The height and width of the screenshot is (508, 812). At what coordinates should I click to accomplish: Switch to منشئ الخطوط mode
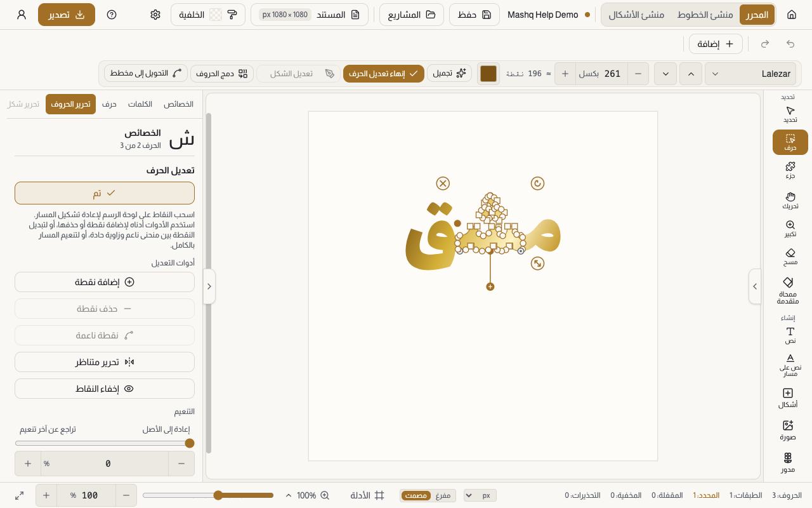click(705, 15)
